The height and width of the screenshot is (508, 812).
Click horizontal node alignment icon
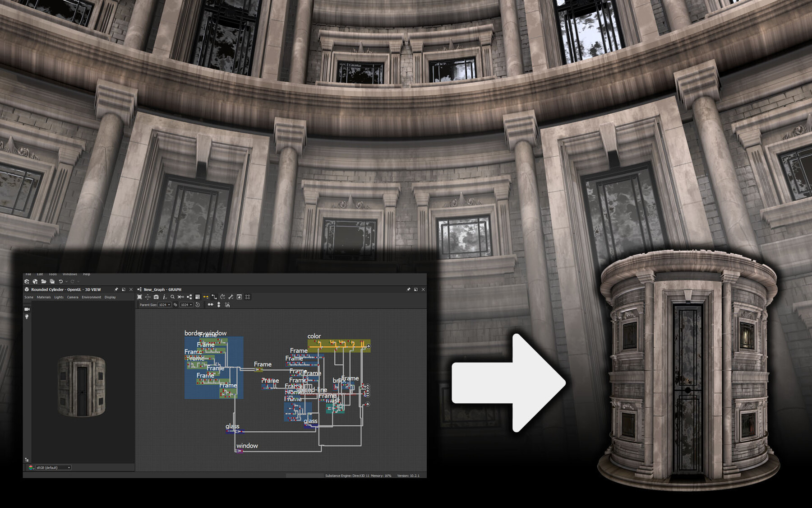coord(210,304)
